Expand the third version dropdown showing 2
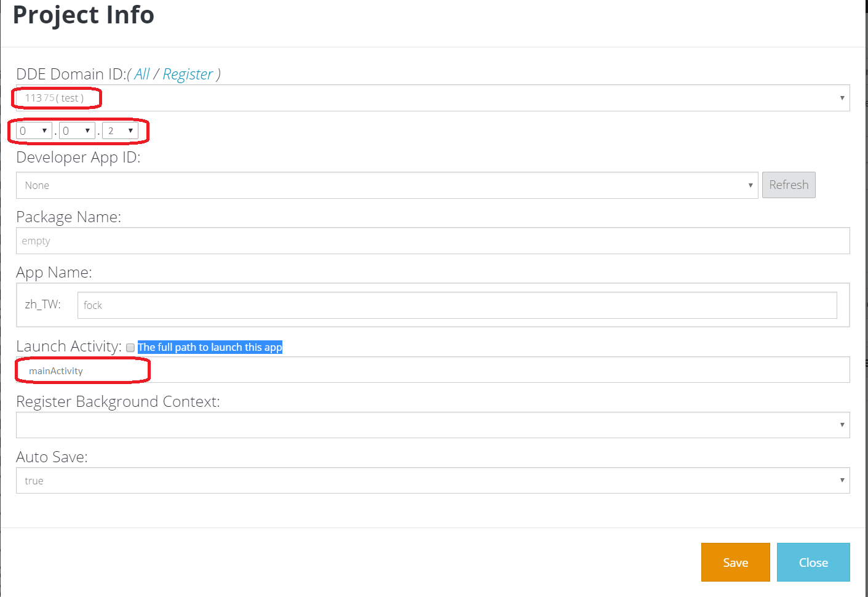Image resolution: width=868 pixels, height=597 pixels. (120, 130)
